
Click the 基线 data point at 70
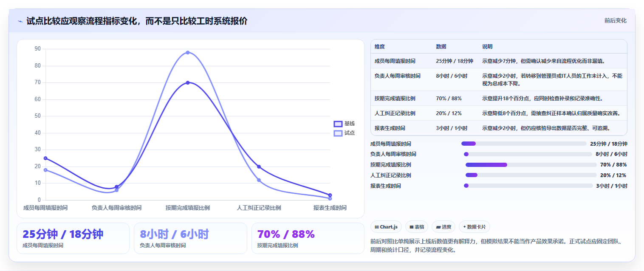coord(188,83)
